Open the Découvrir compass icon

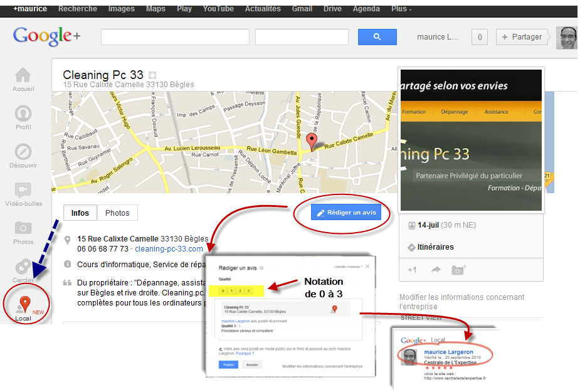pos(23,152)
